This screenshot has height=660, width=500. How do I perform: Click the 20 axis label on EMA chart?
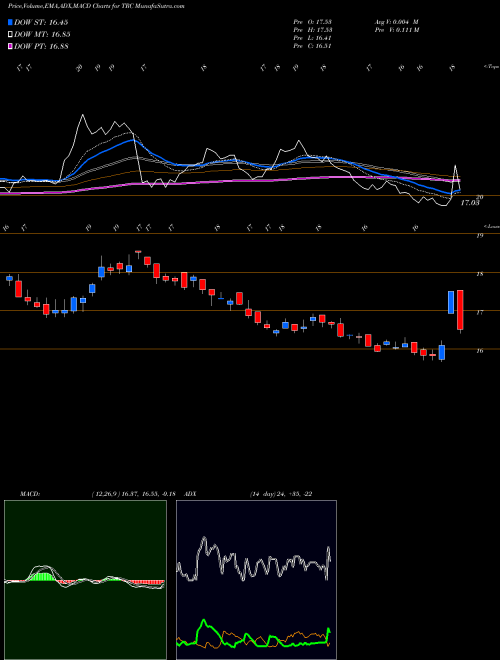479,197
